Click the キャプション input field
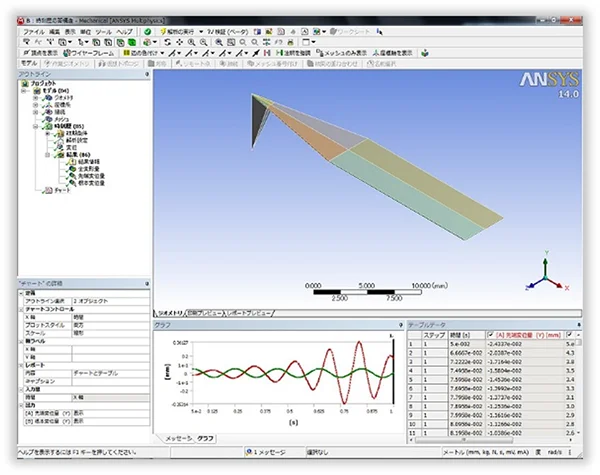Image resolution: width=600 pixels, height=475 pixels. click(x=111, y=381)
